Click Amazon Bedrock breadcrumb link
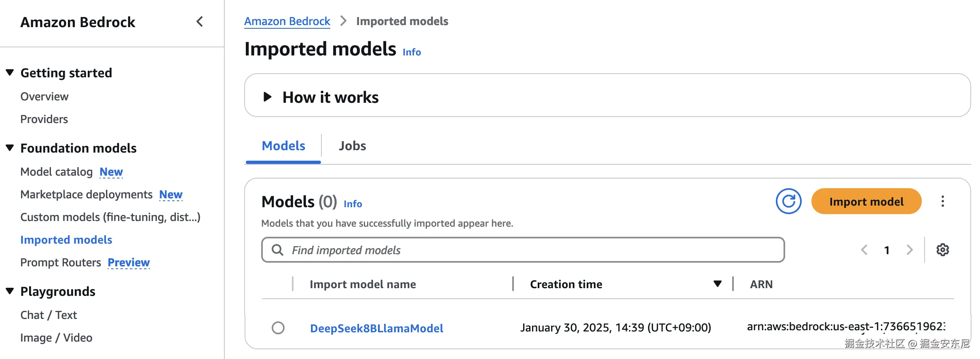980x359 pixels. click(287, 21)
